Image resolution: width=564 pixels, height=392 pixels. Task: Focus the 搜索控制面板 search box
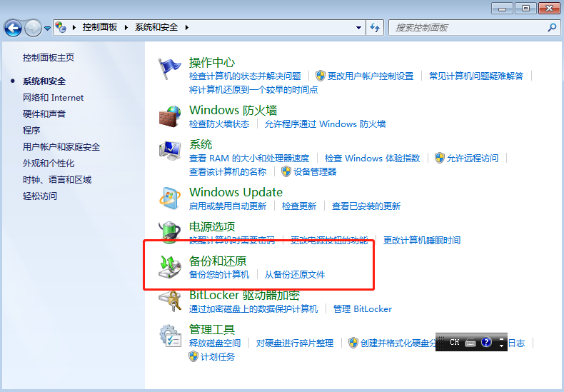[x=468, y=27]
